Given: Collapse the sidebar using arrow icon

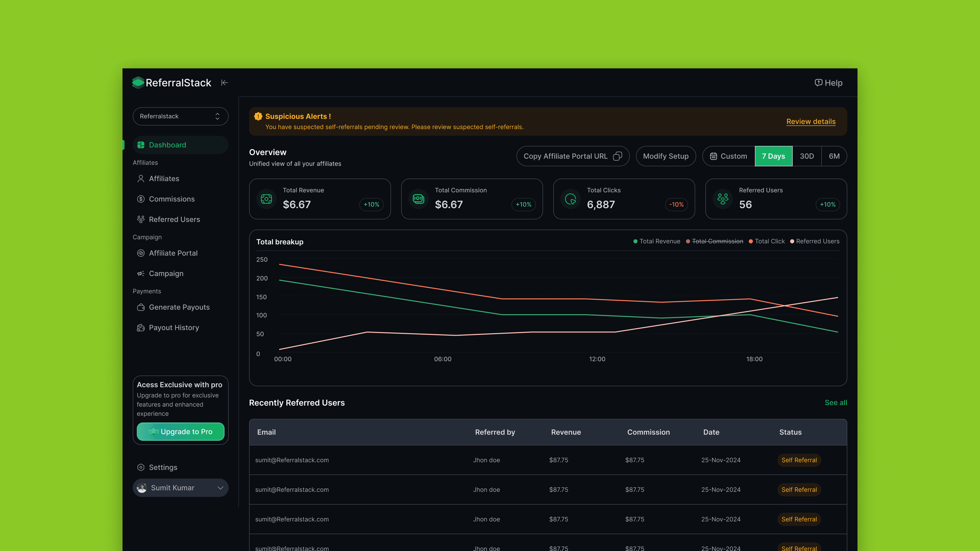Looking at the screenshot, I should coord(225,82).
